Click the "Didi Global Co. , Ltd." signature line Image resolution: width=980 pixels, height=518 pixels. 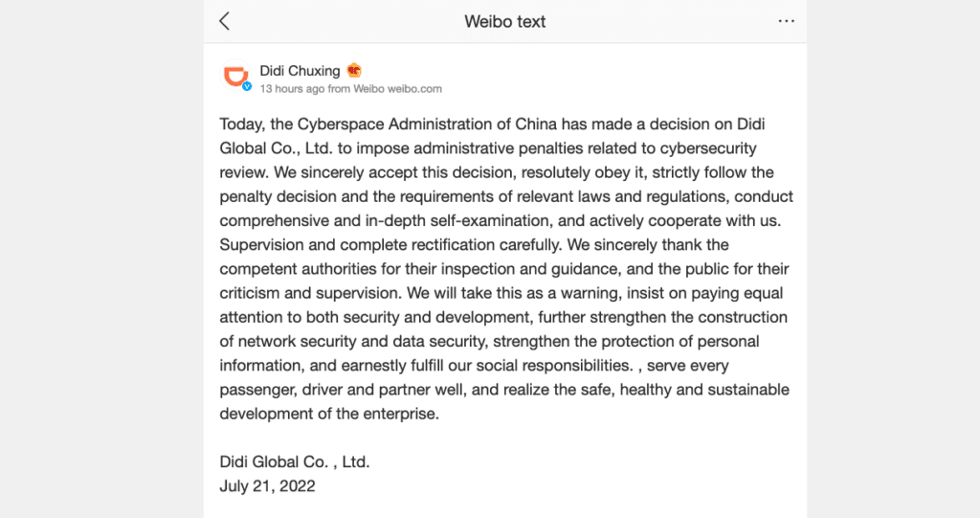click(295, 462)
